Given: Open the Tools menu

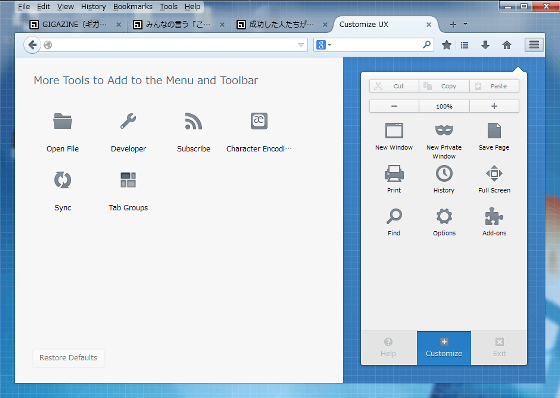Looking at the screenshot, I should (169, 6).
